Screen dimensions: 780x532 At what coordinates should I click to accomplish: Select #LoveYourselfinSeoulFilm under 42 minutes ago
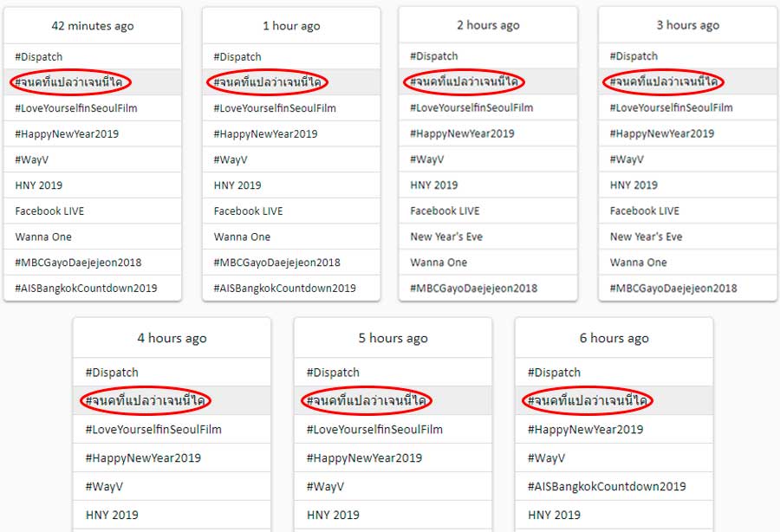point(76,108)
